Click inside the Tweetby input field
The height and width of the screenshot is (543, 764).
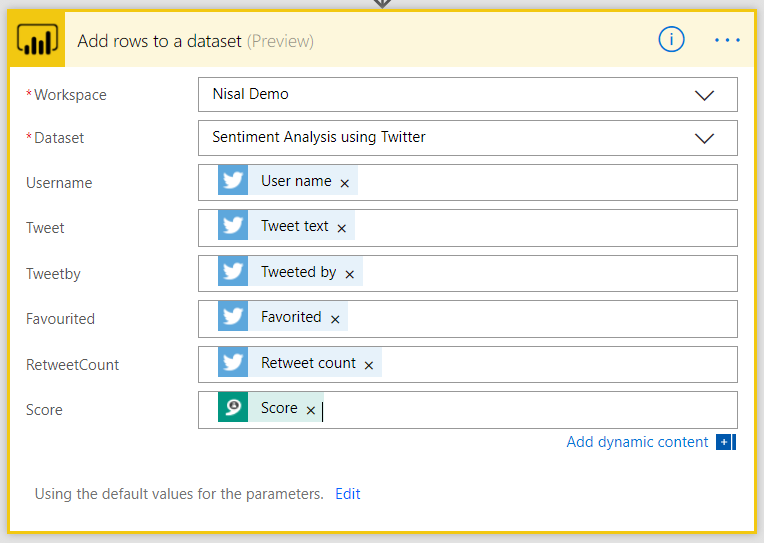[x=468, y=273]
